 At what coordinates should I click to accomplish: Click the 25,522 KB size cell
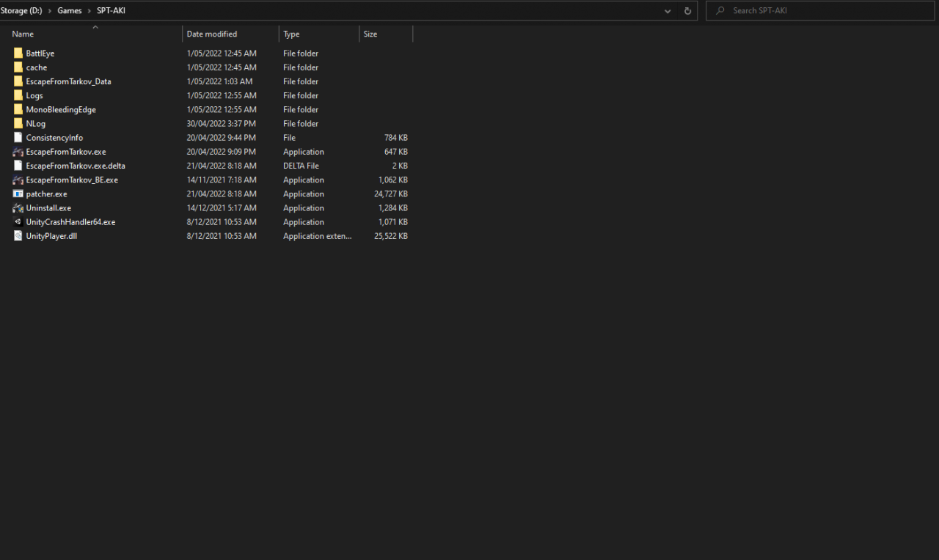[x=391, y=236]
